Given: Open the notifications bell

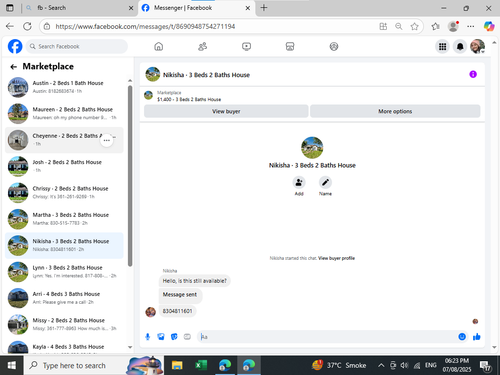Looking at the screenshot, I should [460, 47].
